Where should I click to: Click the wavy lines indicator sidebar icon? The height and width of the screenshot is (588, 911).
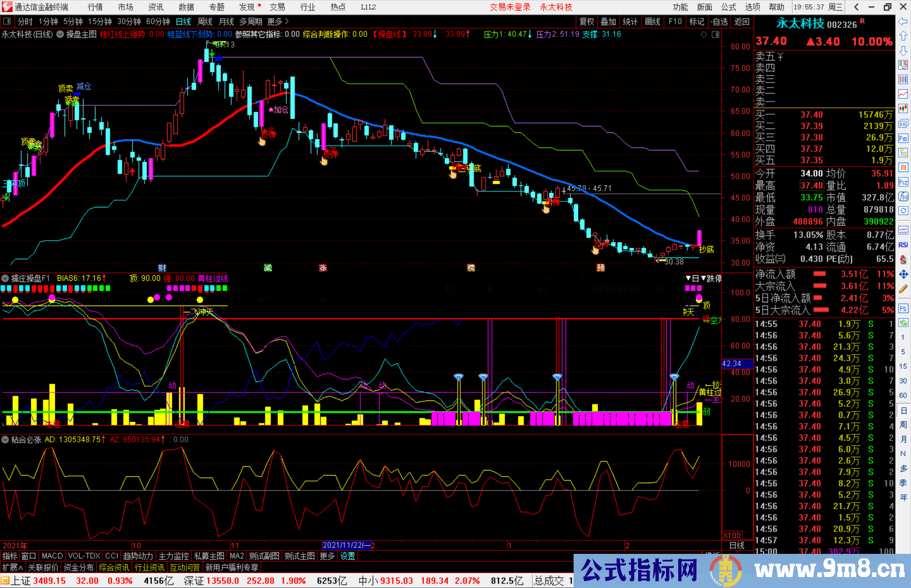click(903, 230)
